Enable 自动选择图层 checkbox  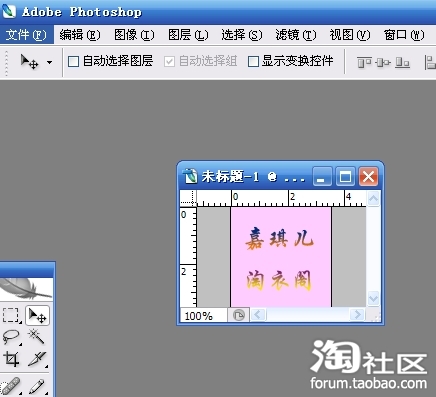[x=73, y=62]
